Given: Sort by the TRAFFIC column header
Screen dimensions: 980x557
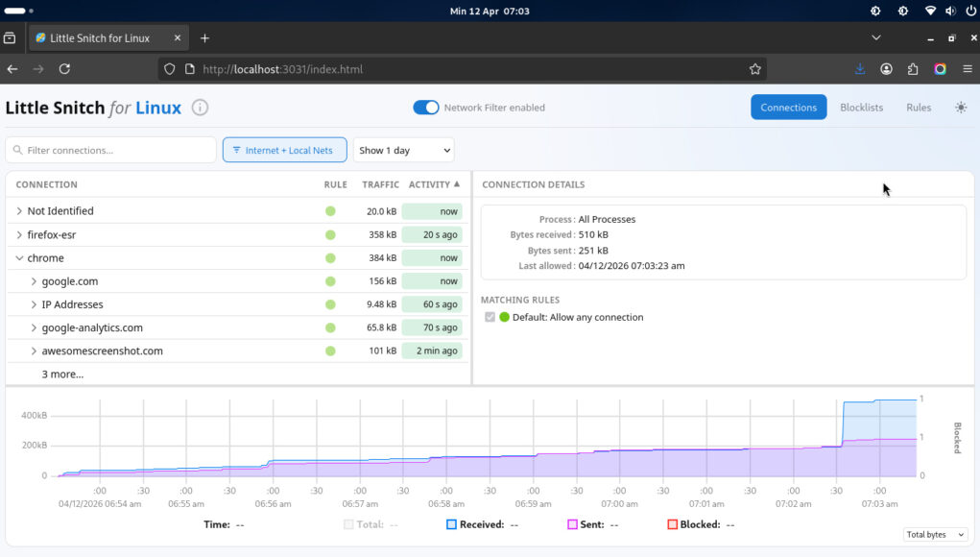Looking at the screenshot, I should 380,184.
